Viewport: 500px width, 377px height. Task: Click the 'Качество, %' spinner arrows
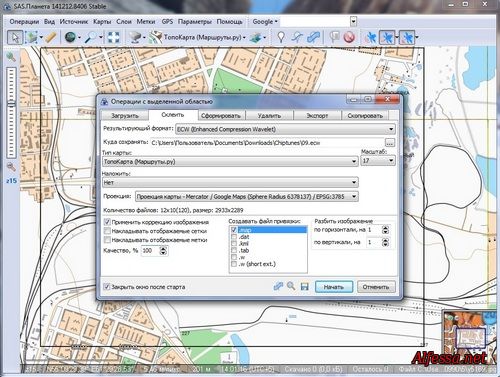(x=163, y=250)
